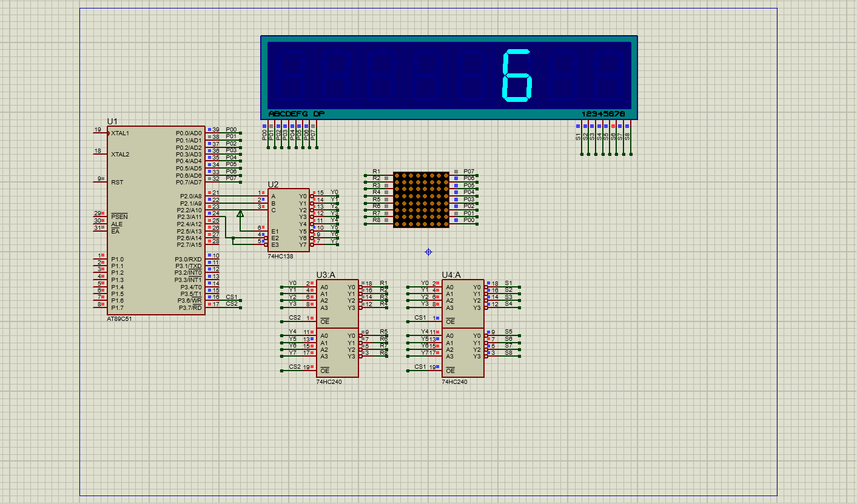The height and width of the screenshot is (504, 857).
Task: Select the AT89C51 microcontroller U1 body
Action: pos(156,220)
